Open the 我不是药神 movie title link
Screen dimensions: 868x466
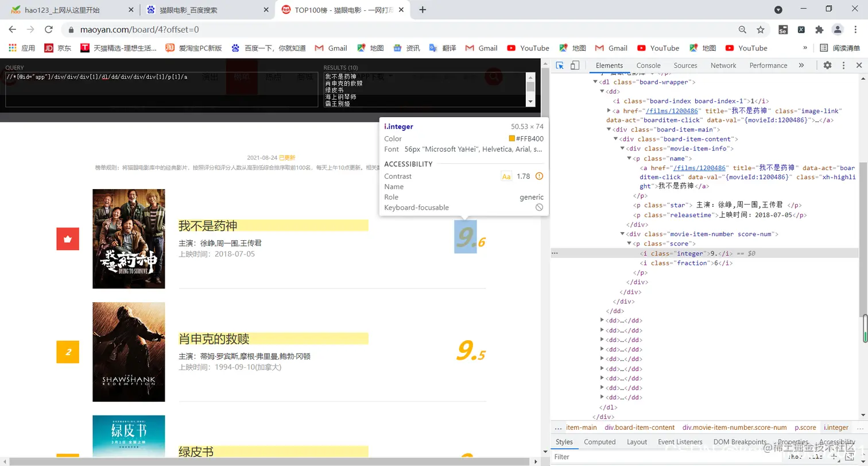(208, 225)
